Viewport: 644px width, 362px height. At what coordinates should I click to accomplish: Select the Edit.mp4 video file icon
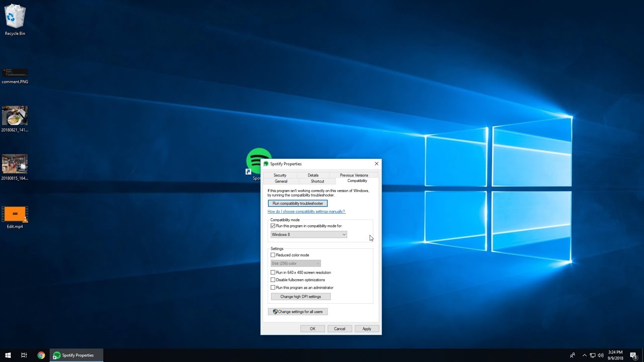pos(15,217)
